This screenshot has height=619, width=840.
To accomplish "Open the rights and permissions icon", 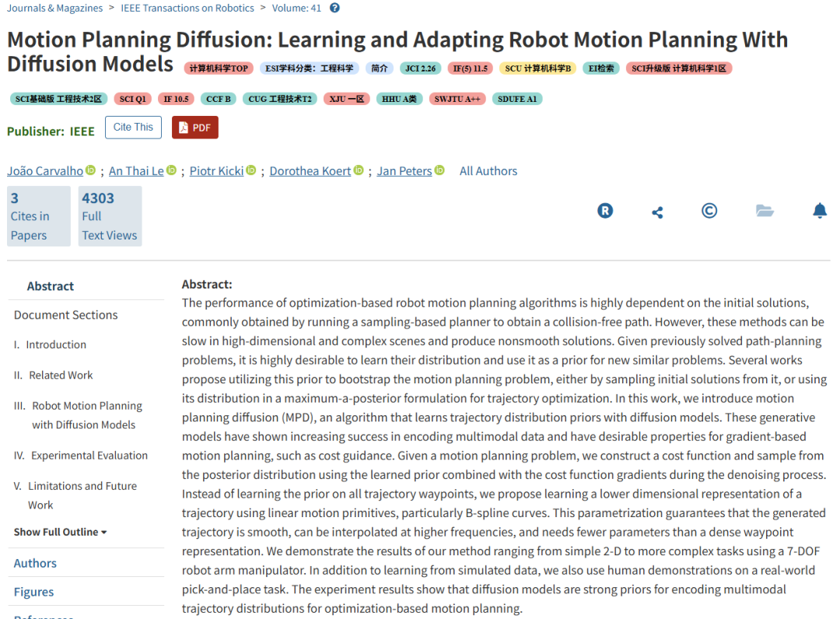I will 605,211.
